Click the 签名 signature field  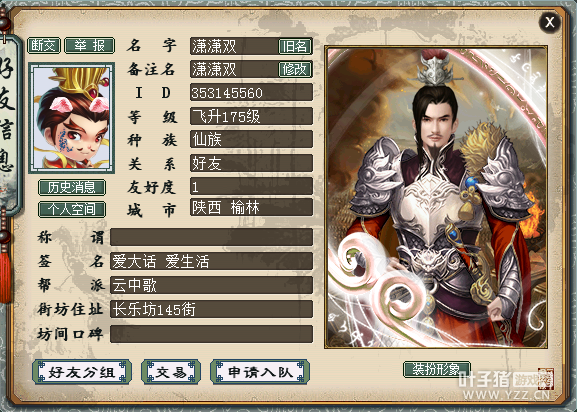tap(212, 262)
